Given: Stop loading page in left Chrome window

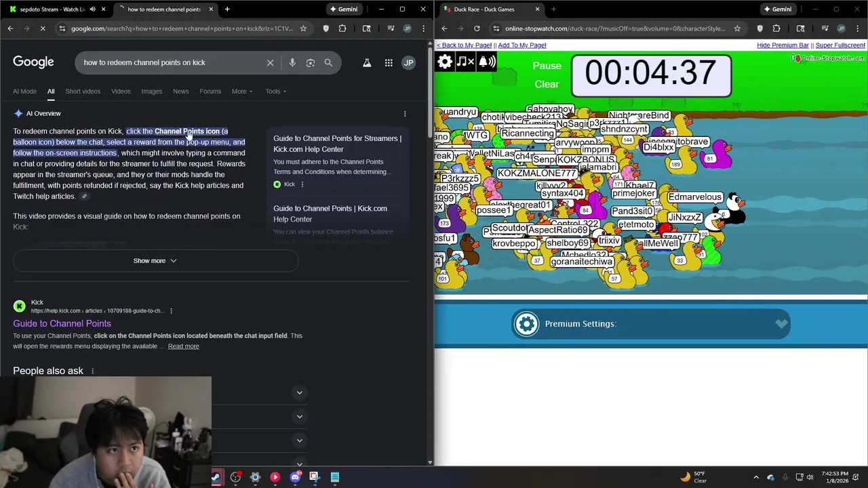Looking at the screenshot, I should [x=43, y=28].
